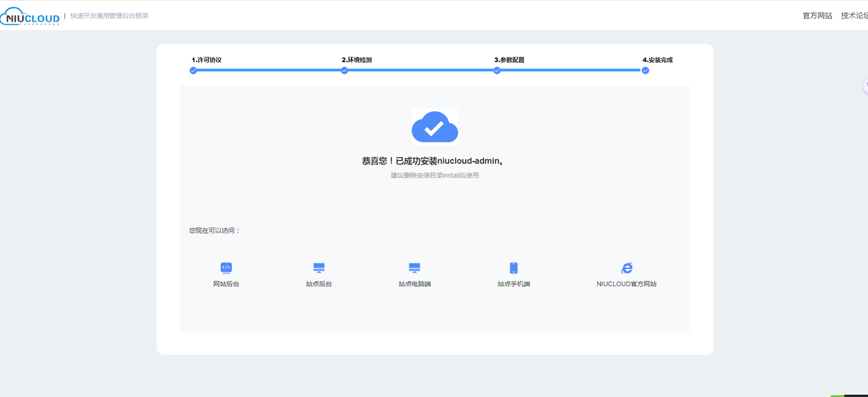Open the NIUCLOUD官方网站 browser icon
Image resolution: width=868 pixels, height=397 pixels.
click(627, 268)
